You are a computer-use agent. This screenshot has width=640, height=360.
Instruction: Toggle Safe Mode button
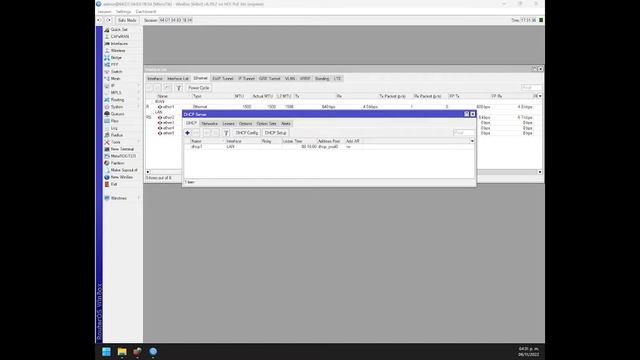[127, 20]
